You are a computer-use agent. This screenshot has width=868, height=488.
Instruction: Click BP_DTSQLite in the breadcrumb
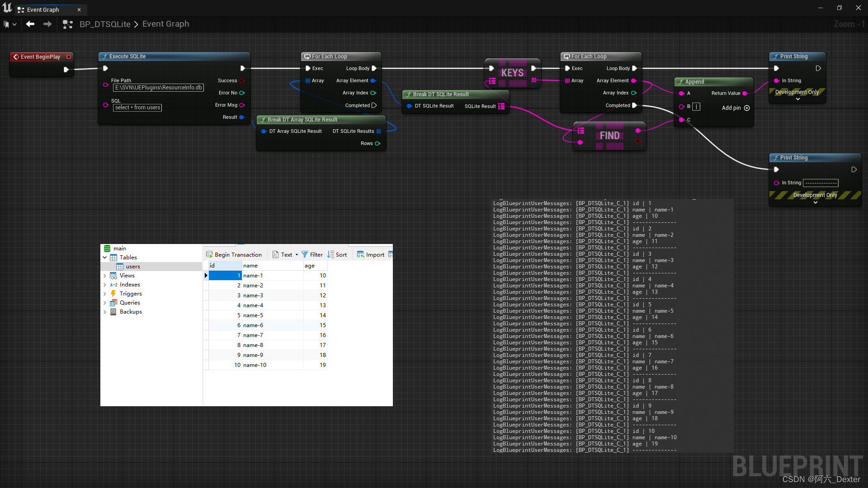point(105,24)
